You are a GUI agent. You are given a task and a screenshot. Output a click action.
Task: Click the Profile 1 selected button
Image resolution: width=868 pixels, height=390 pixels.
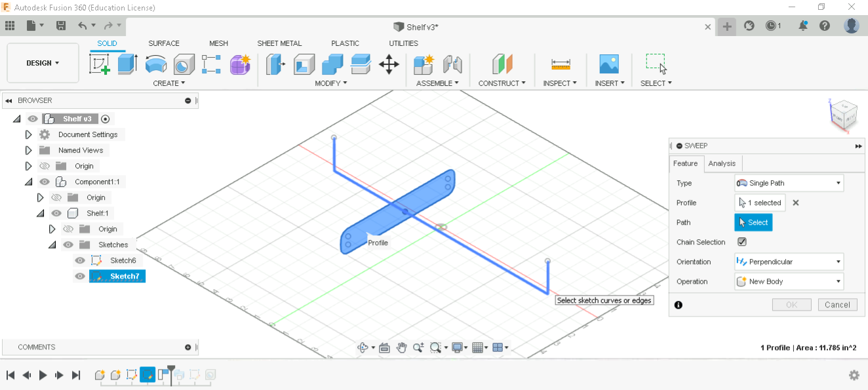[x=760, y=203]
